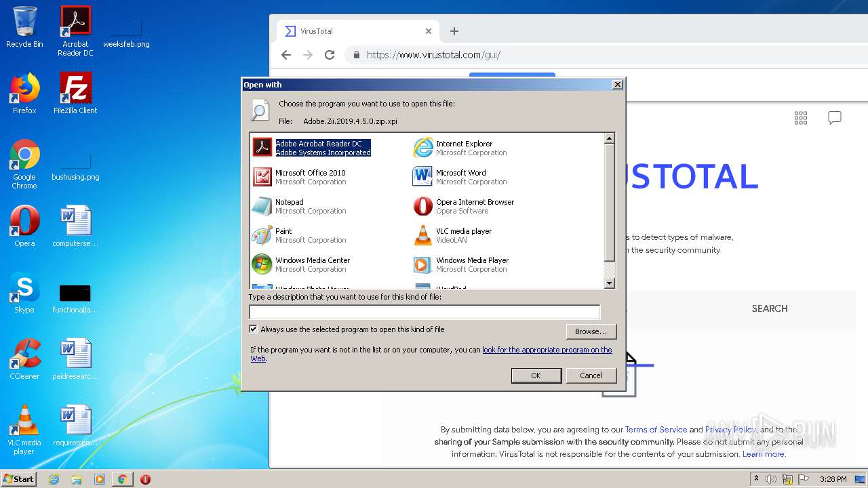Reload the VirusTotal page
The height and width of the screenshot is (488, 868).
pos(330,55)
